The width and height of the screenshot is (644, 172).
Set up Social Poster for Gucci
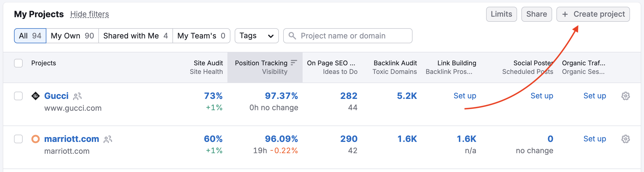(542, 96)
